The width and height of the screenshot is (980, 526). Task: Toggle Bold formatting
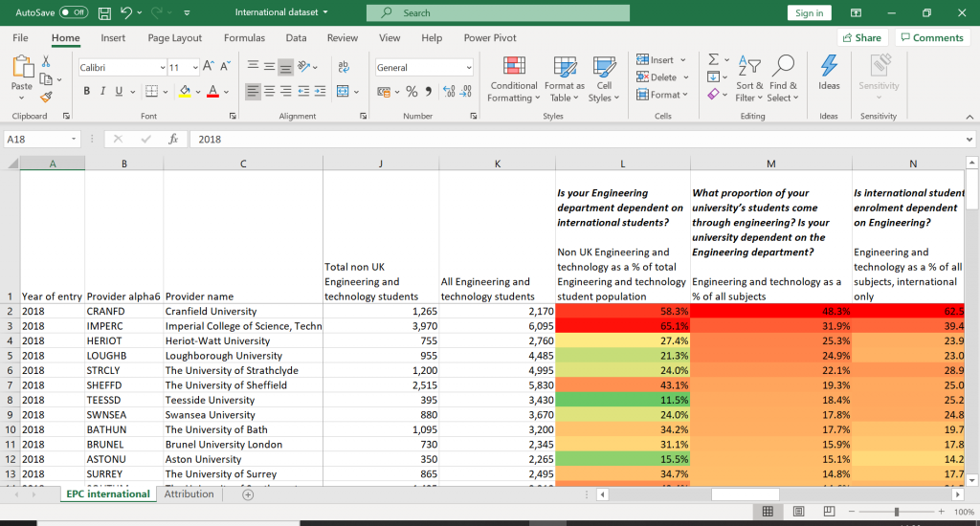(86, 91)
